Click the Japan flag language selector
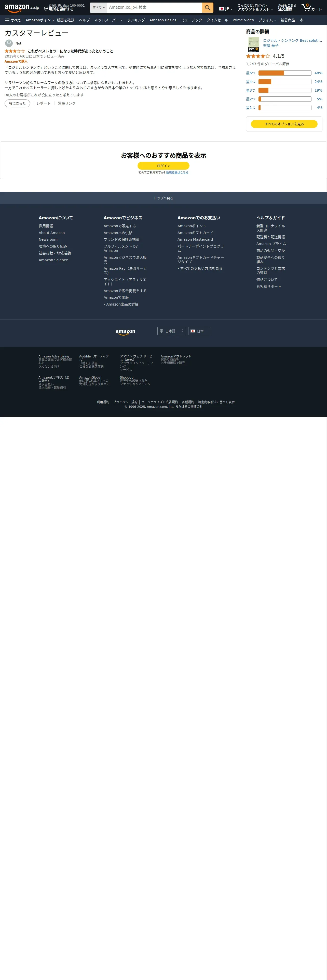This screenshot has height=980, width=327. (226, 9)
